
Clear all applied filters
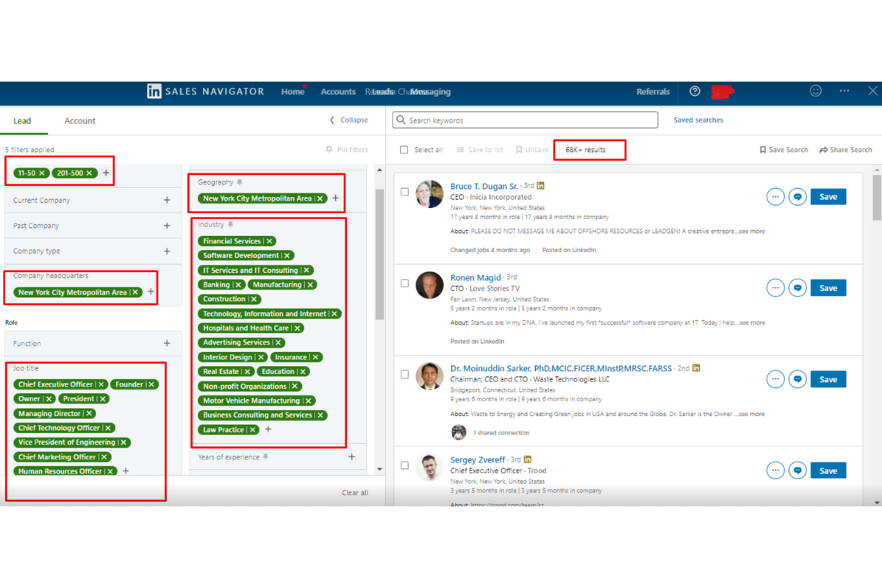pyautogui.click(x=355, y=492)
